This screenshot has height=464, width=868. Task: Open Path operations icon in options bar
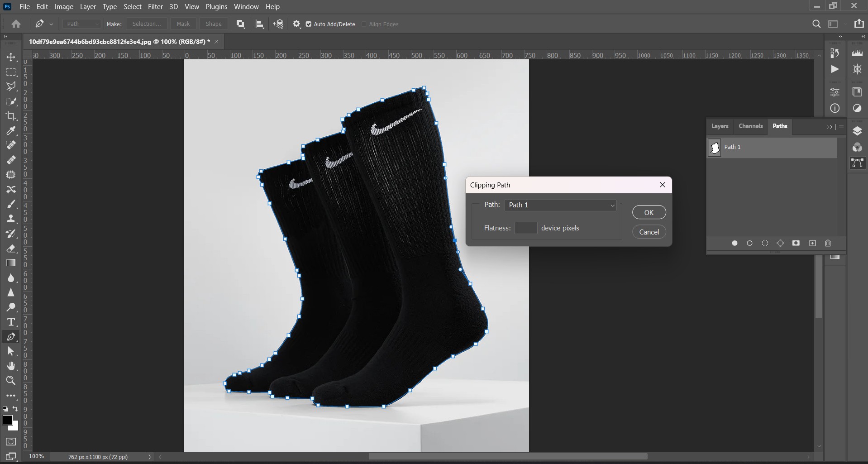point(241,24)
